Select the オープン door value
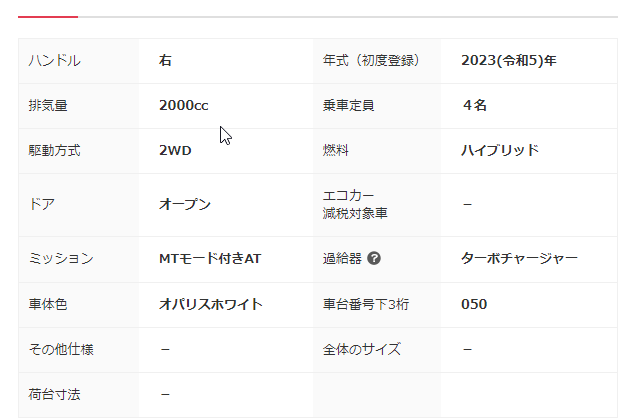The width and height of the screenshot is (635, 418). pyautogui.click(x=185, y=204)
